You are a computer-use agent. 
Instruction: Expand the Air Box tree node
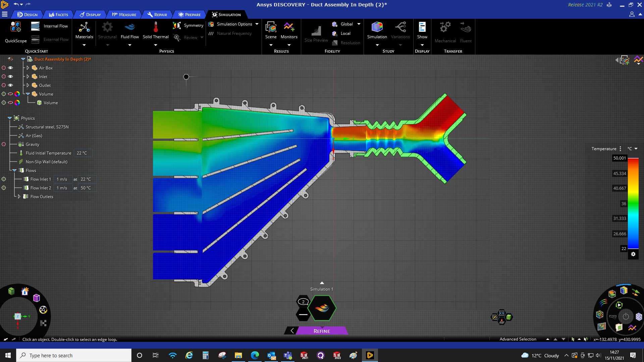pyautogui.click(x=28, y=68)
